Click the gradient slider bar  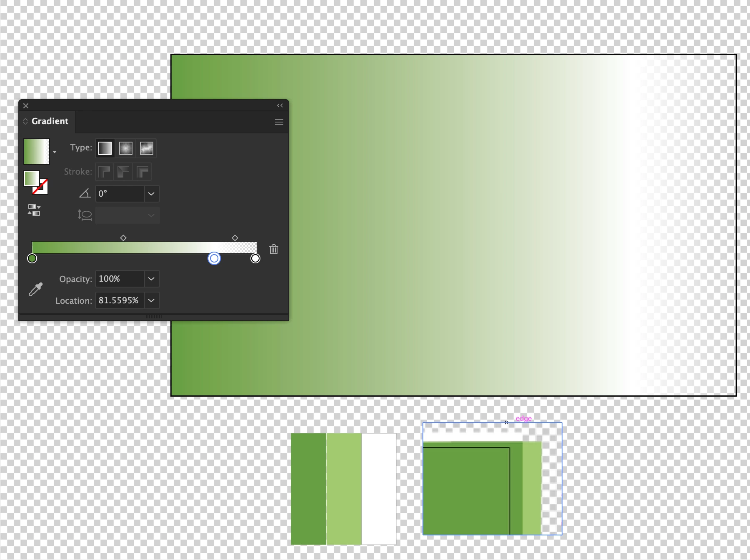(x=144, y=247)
